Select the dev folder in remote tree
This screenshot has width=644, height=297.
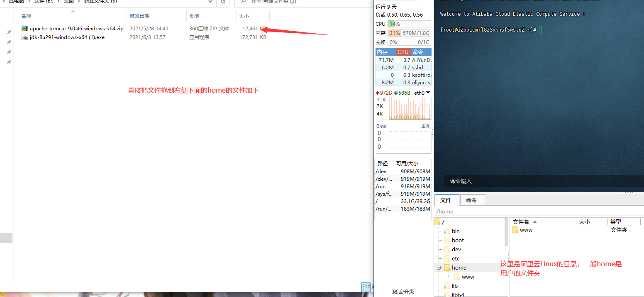click(456, 249)
